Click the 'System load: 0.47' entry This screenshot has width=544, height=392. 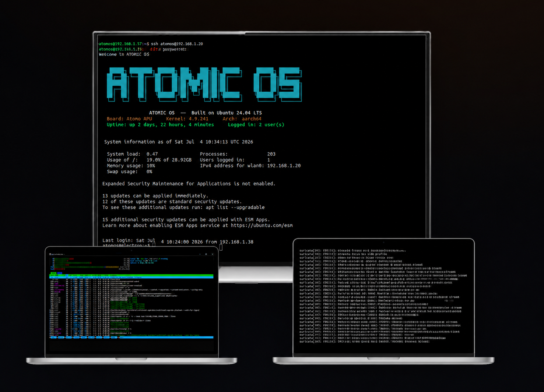coord(132,154)
